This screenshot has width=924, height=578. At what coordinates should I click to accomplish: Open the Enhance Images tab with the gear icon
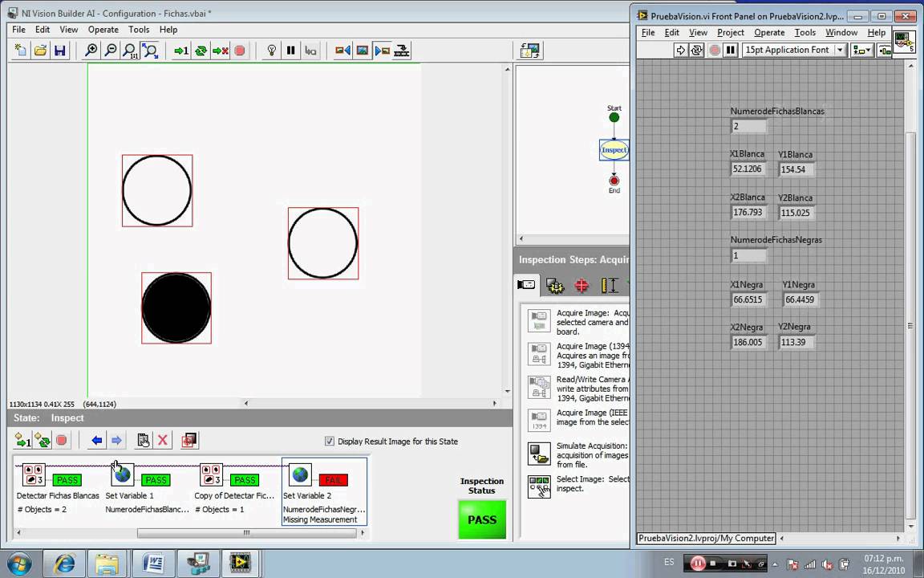[x=554, y=286]
